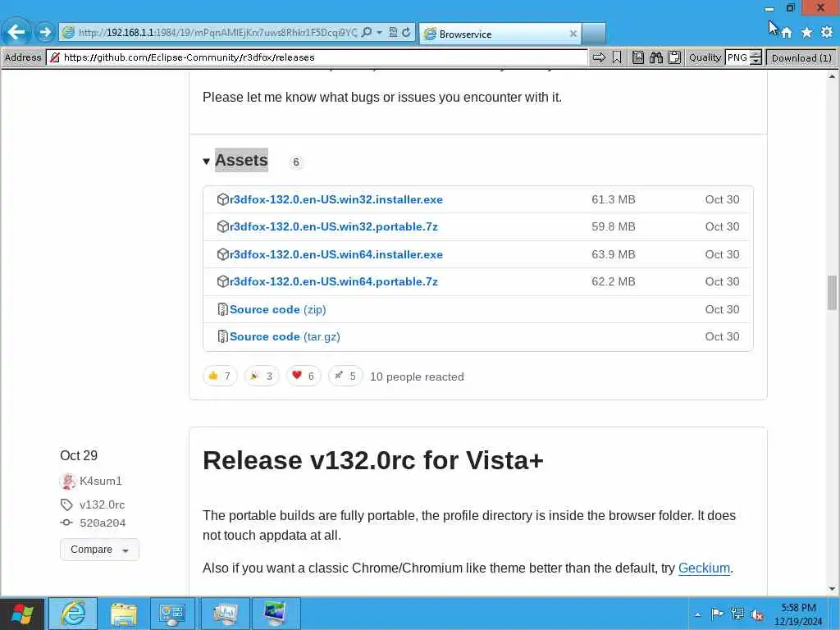This screenshot has width=840, height=630.
Task: Click the scrollbar down arrow
Action: point(832,589)
